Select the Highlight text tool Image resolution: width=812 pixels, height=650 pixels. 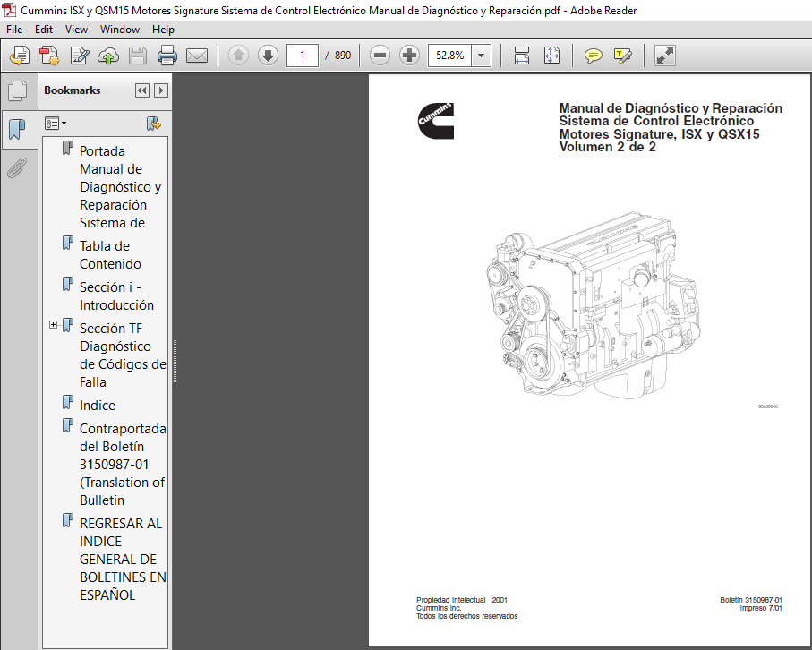coord(622,56)
